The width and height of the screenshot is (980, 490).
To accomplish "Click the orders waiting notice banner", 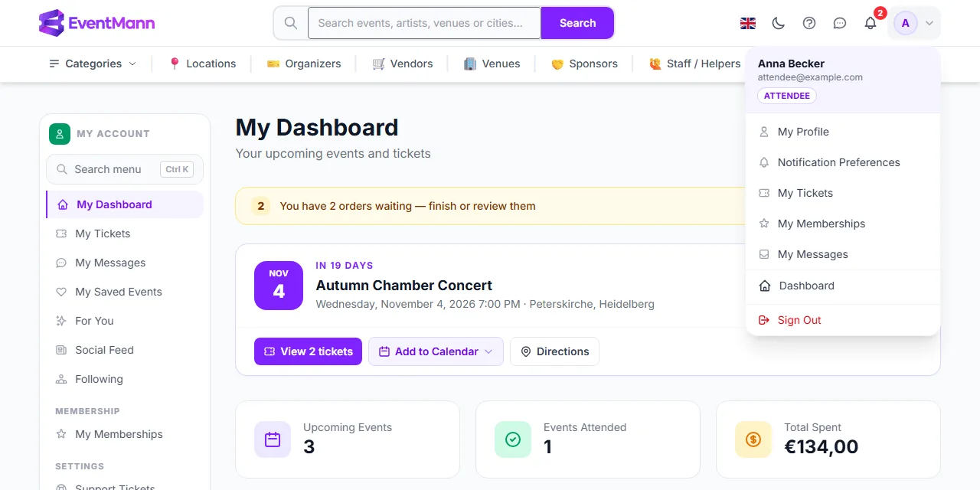I will pyautogui.click(x=490, y=206).
